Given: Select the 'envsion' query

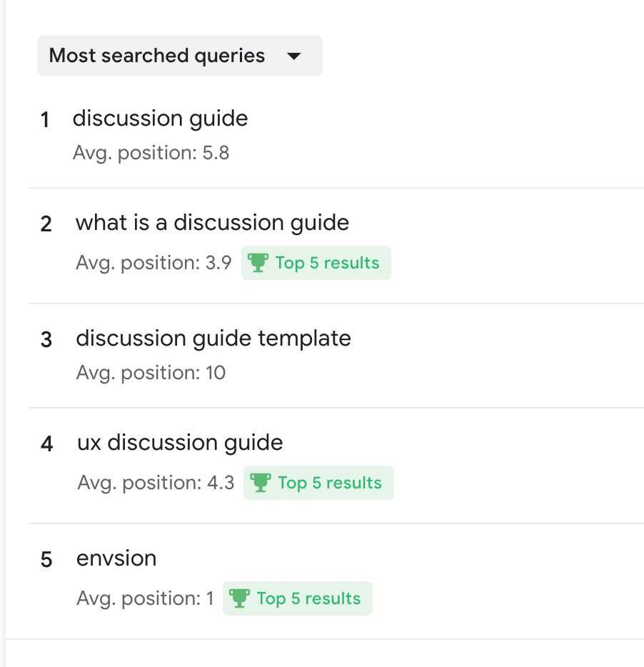Looking at the screenshot, I should point(116,558).
